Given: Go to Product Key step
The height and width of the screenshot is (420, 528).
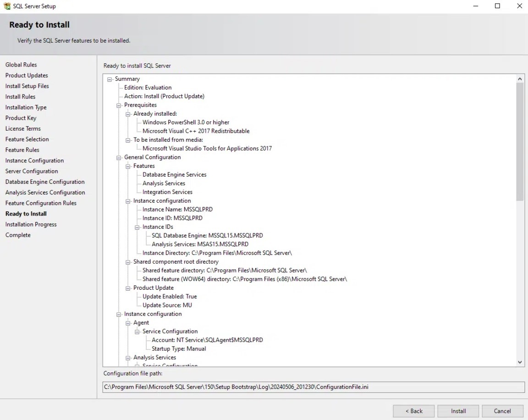Looking at the screenshot, I should (x=21, y=118).
